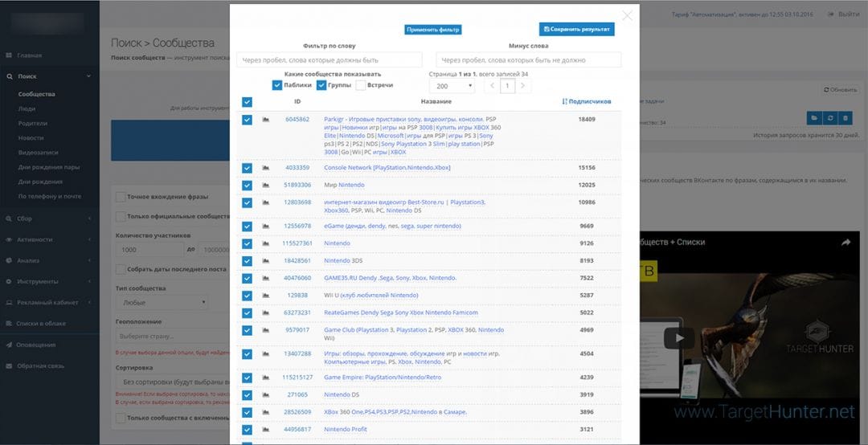Tick Точное вхождение фразы in background form
The image size is (868, 445).
point(120,197)
